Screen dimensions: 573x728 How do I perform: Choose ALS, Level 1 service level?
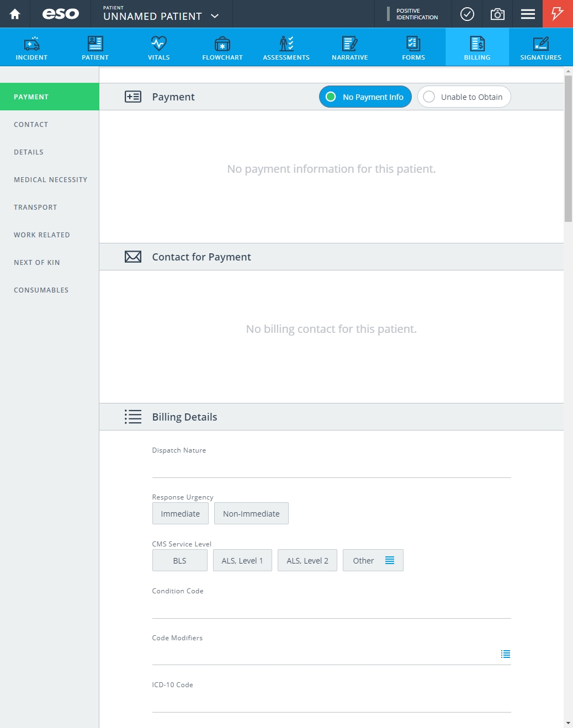[x=242, y=560]
